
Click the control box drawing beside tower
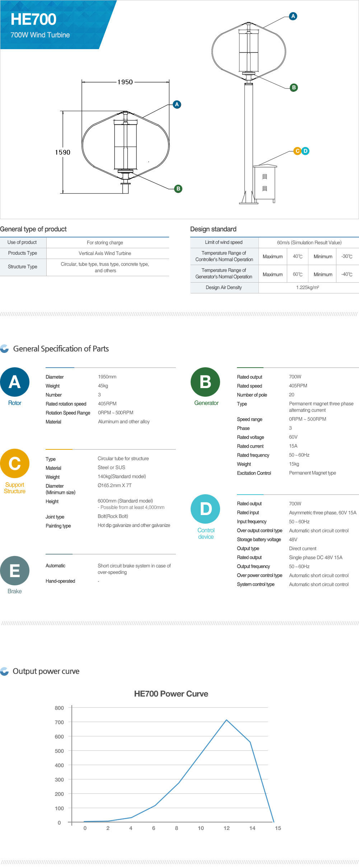pos(265,183)
